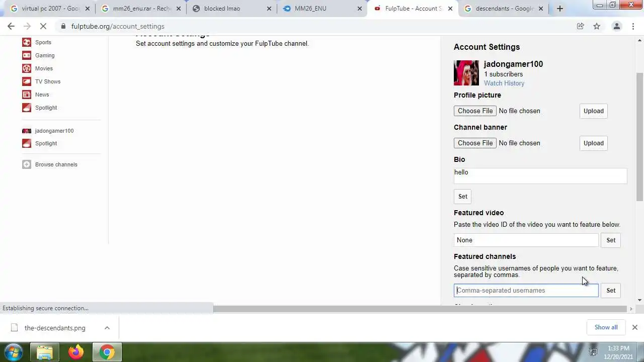
Task: Click the vertical page scrollbar
Action: [x=639, y=137]
